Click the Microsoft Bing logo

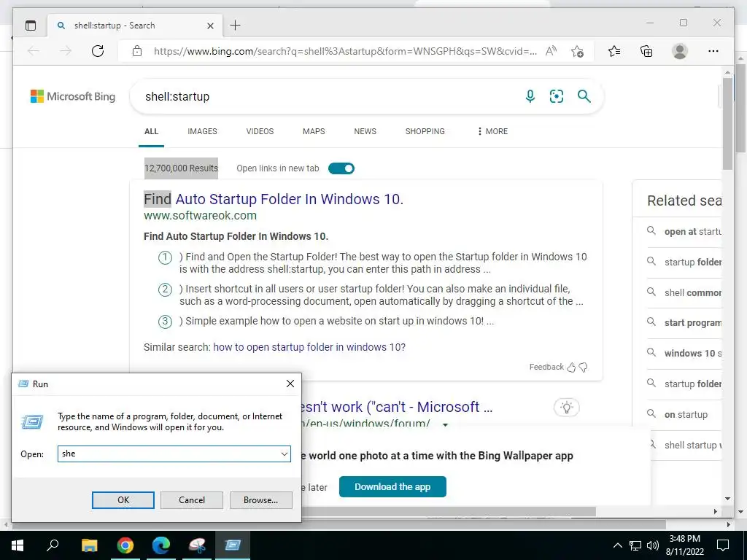(x=73, y=96)
